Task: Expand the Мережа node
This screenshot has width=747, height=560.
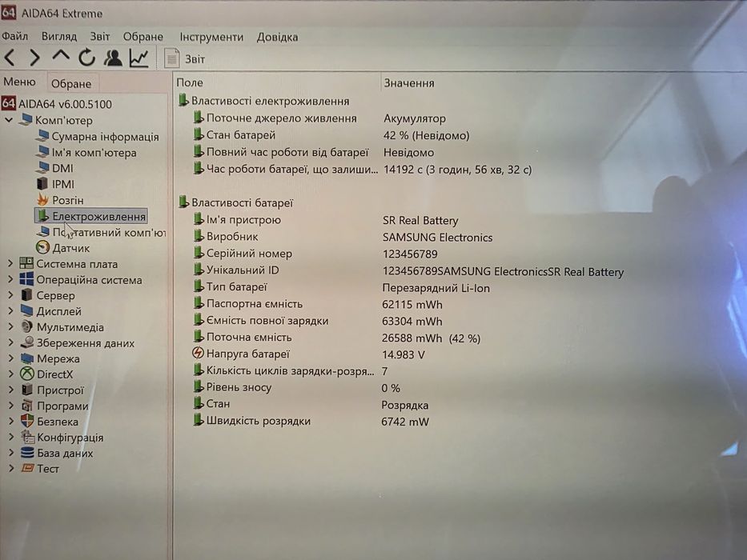Action: (10, 358)
